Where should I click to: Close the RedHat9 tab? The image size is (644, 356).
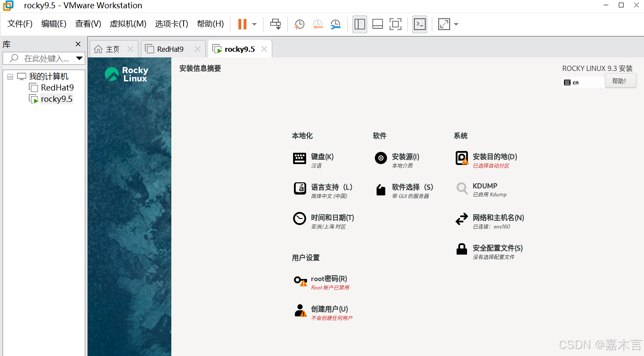click(197, 49)
